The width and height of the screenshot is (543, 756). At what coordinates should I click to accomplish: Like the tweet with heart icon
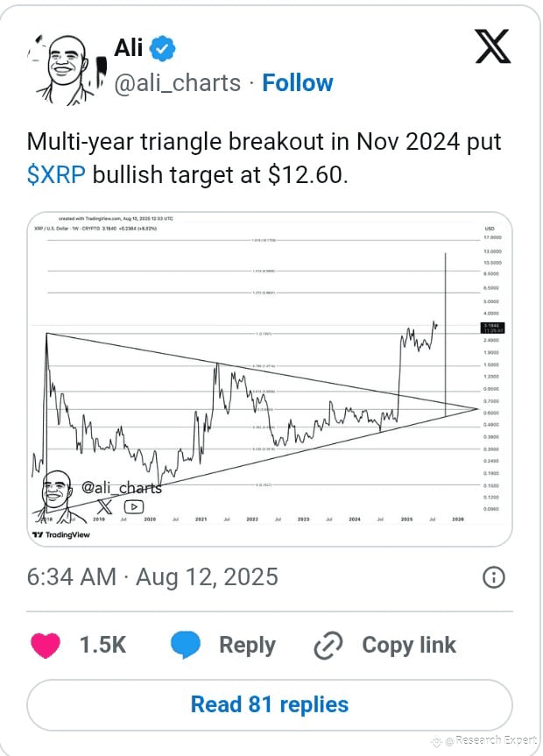click(x=46, y=645)
